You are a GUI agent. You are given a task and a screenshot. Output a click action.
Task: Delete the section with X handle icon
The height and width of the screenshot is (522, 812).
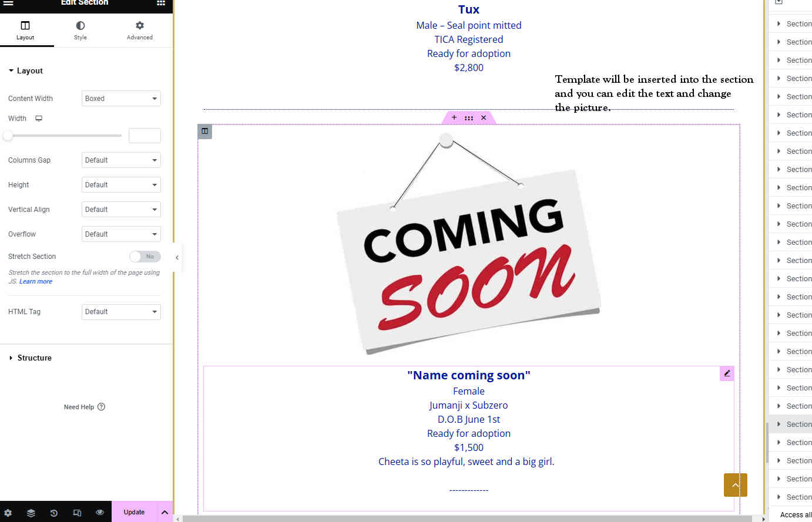coord(484,117)
